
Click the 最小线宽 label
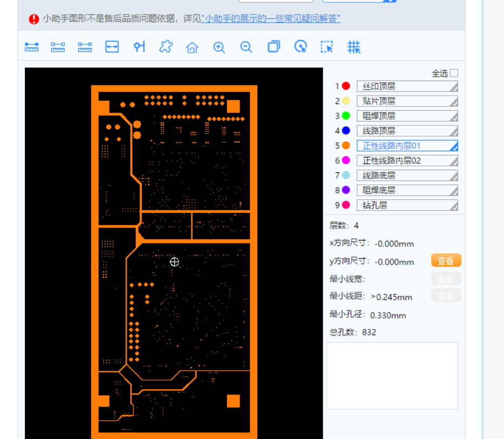(348, 279)
